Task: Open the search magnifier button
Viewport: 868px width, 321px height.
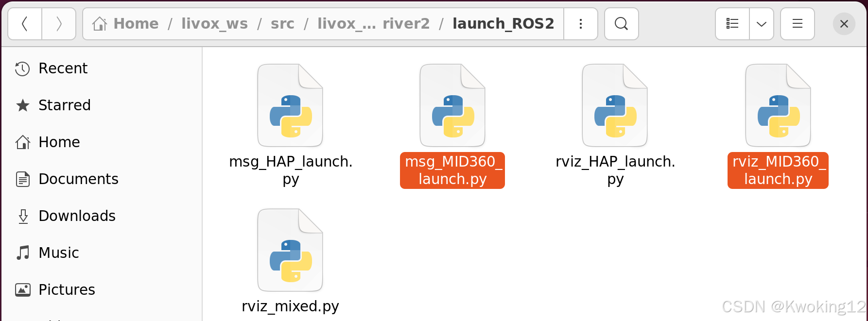Action: (x=621, y=24)
